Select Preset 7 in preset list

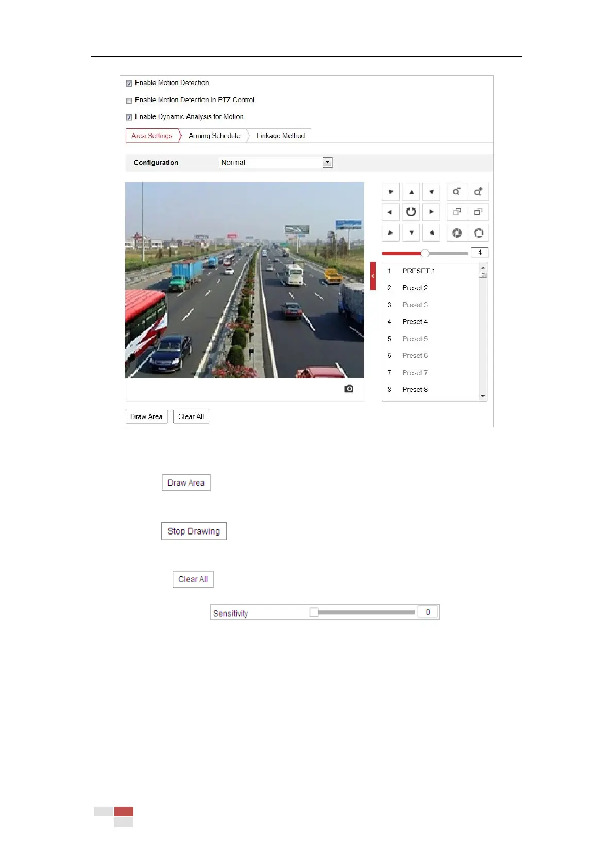[x=431, y=373]
